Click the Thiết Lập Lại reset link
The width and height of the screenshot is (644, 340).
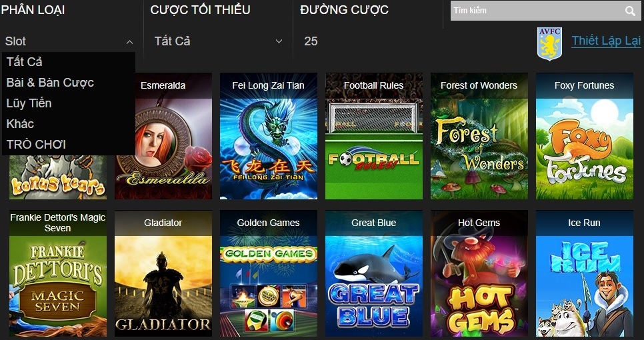[606, 41]
